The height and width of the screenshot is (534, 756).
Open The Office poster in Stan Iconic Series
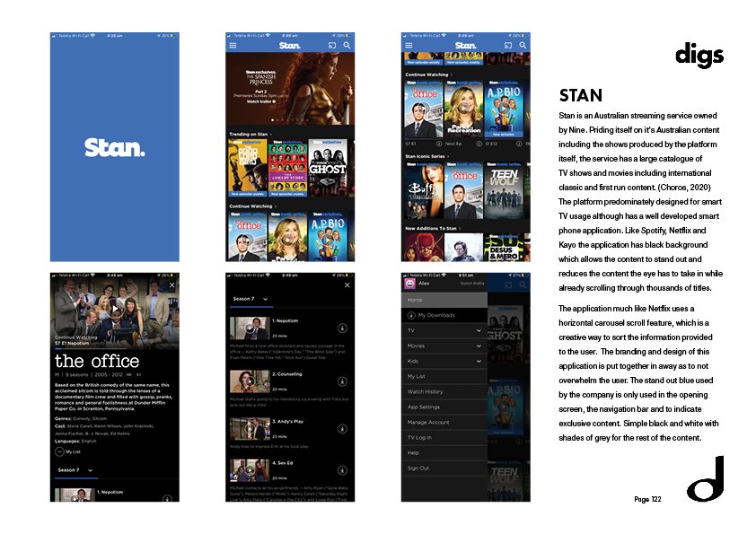(463, 191)
